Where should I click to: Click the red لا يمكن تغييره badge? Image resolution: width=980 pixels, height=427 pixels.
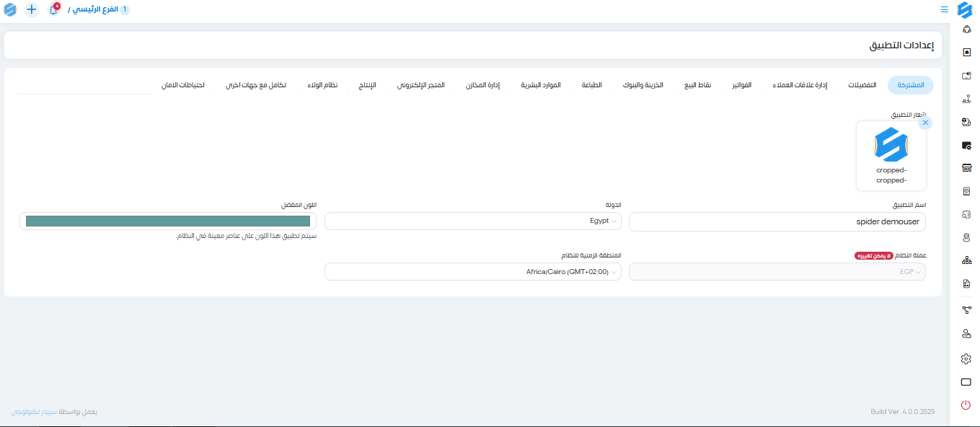tap(874, 255)
